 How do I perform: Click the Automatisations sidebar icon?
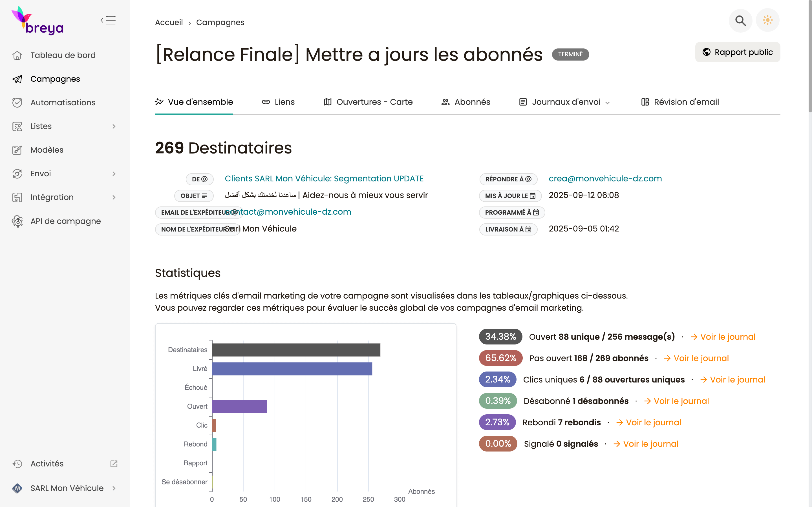[17, 103]
